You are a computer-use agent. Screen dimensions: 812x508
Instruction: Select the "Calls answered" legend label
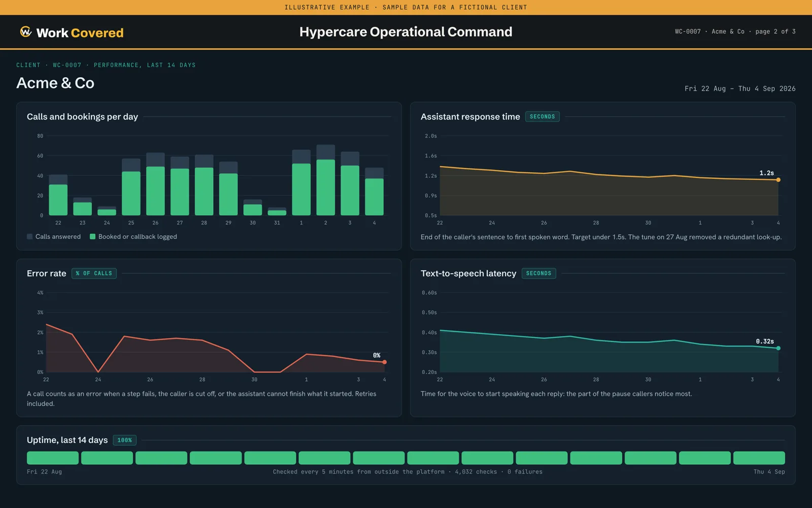click(58, 237)
